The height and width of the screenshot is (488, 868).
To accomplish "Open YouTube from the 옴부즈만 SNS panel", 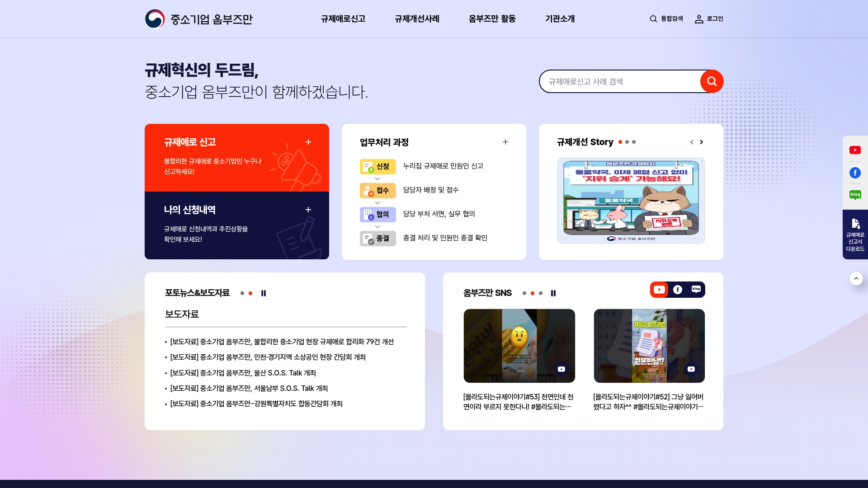I will [660, 290].
